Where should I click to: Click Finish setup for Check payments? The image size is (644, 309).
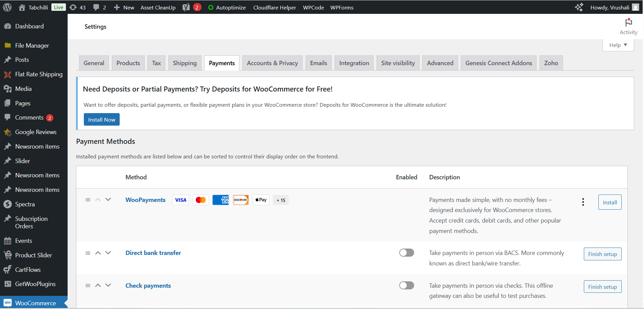(x=602, y=287)
